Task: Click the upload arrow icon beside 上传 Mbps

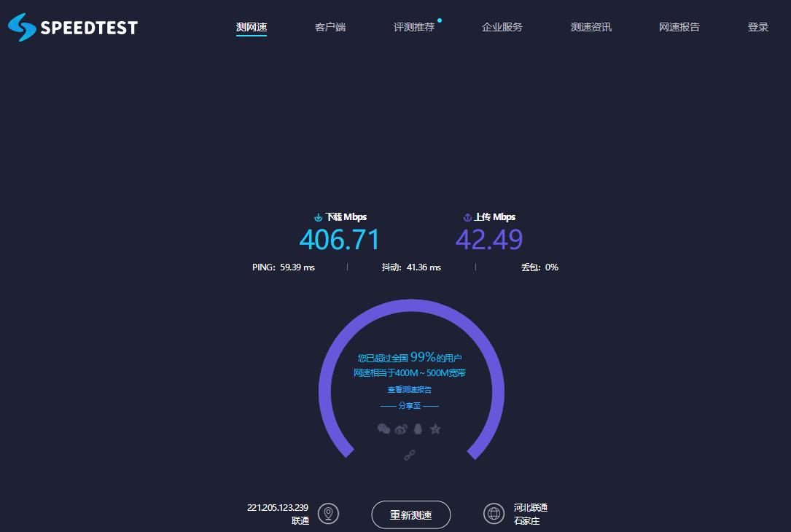Action: 467,217
